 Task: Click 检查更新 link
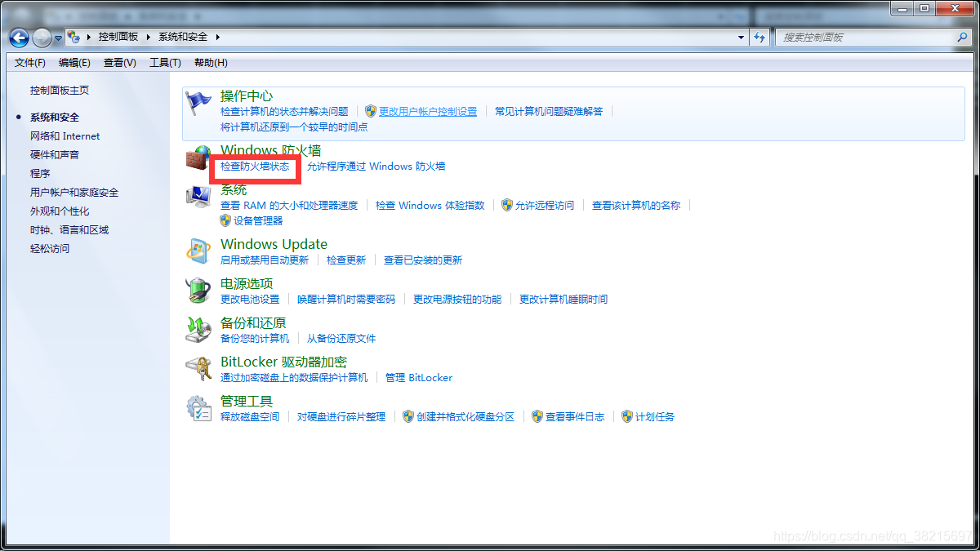point(346,260)
